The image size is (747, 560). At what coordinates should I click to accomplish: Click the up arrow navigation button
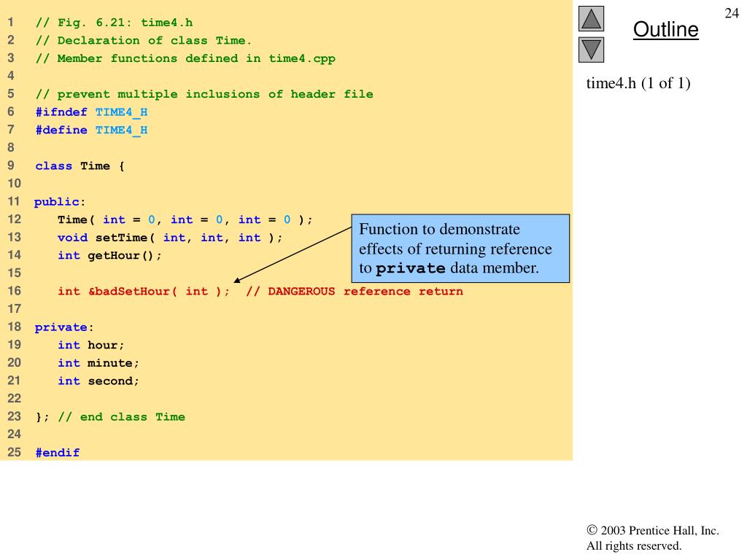tap(591, 18)
